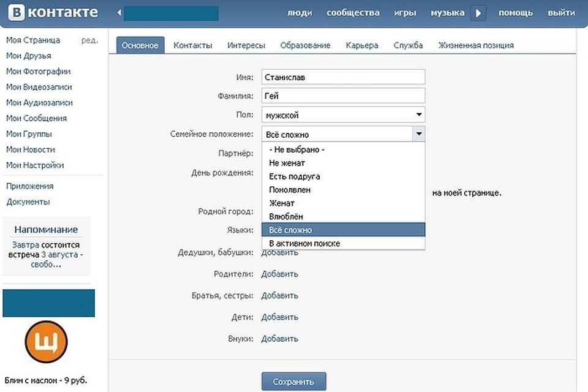Click the music play button in header
The height and width of the screenshot is (392, 588).
pyautogui.click(x=478, y=13)
